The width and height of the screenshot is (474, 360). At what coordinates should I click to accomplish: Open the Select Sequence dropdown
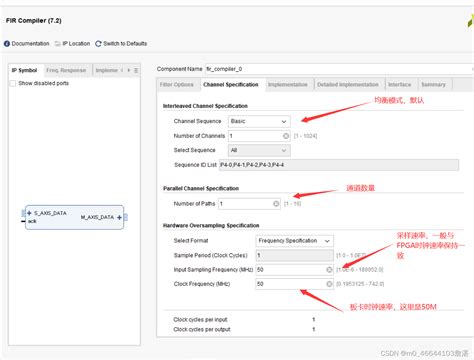pos(259,150)
